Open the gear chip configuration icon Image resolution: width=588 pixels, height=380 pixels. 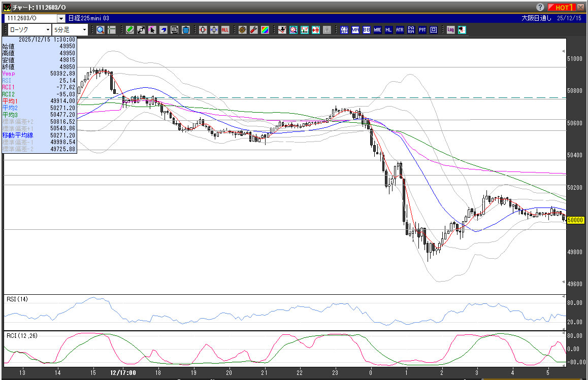[x=242, y=30]
